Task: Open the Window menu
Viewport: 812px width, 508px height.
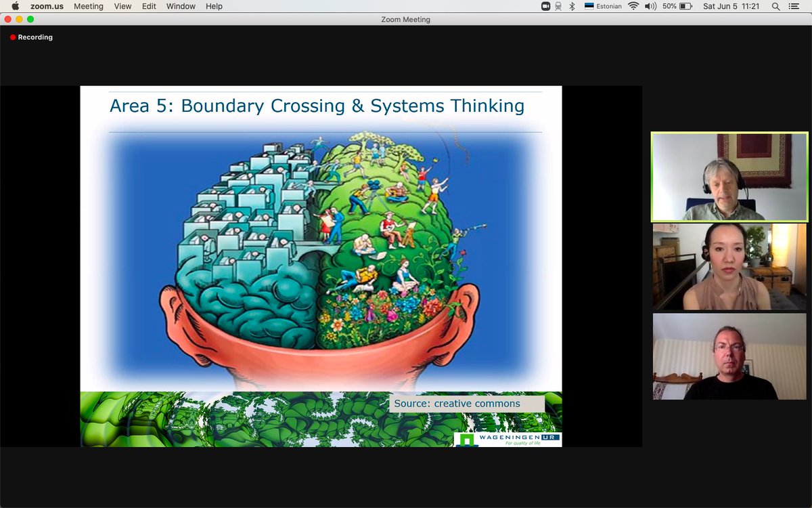Action: pyautogui.click(x=181, y=6)
